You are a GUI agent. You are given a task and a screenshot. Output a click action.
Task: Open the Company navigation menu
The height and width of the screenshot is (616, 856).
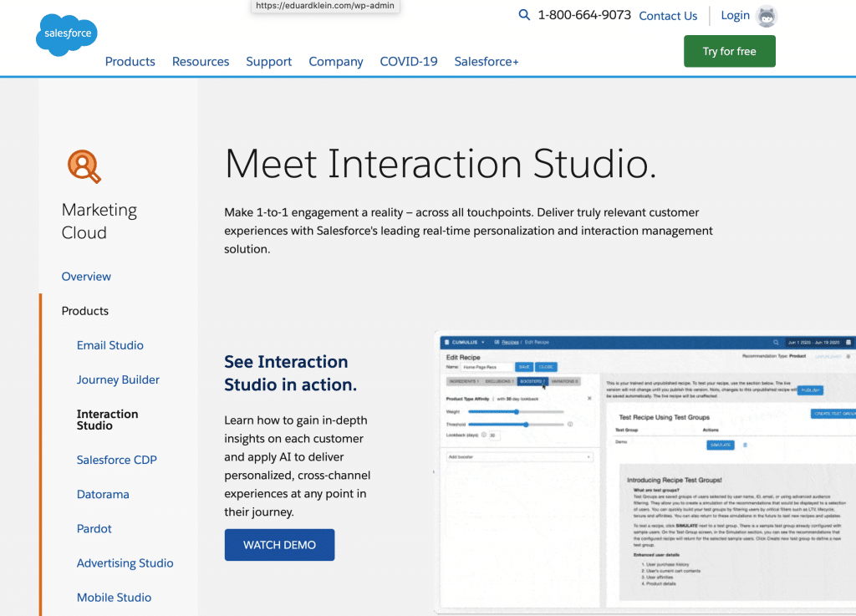coord(336,62)
